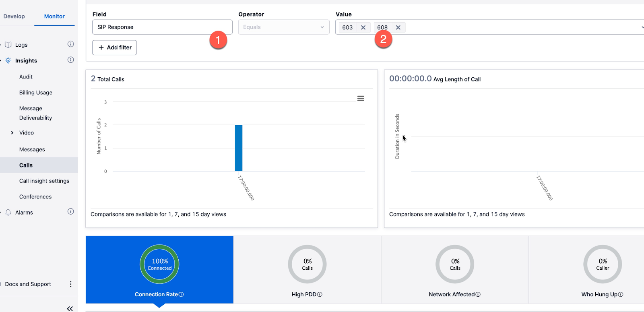This screenshot has height=312, width=644.
Task: Collapse the sidebar with double chevron
Action: coord(70,308)
